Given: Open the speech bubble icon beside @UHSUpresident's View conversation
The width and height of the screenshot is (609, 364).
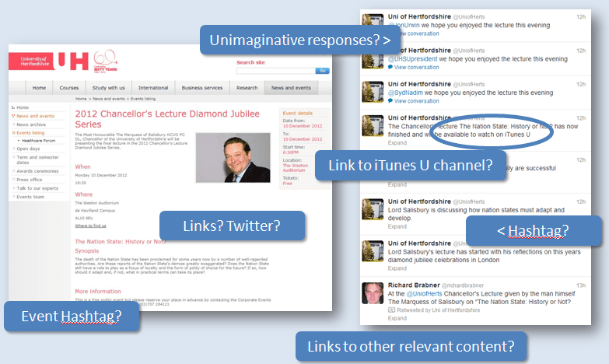Looking at the screenshot, I should 390,66.
